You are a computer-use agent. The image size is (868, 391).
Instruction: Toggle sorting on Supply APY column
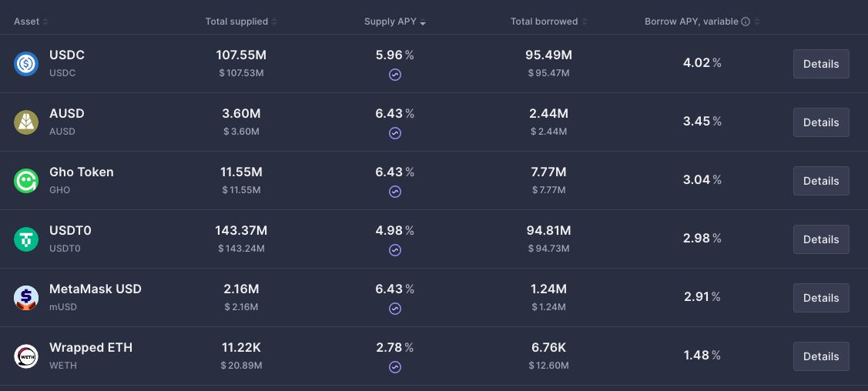[395, 22]
